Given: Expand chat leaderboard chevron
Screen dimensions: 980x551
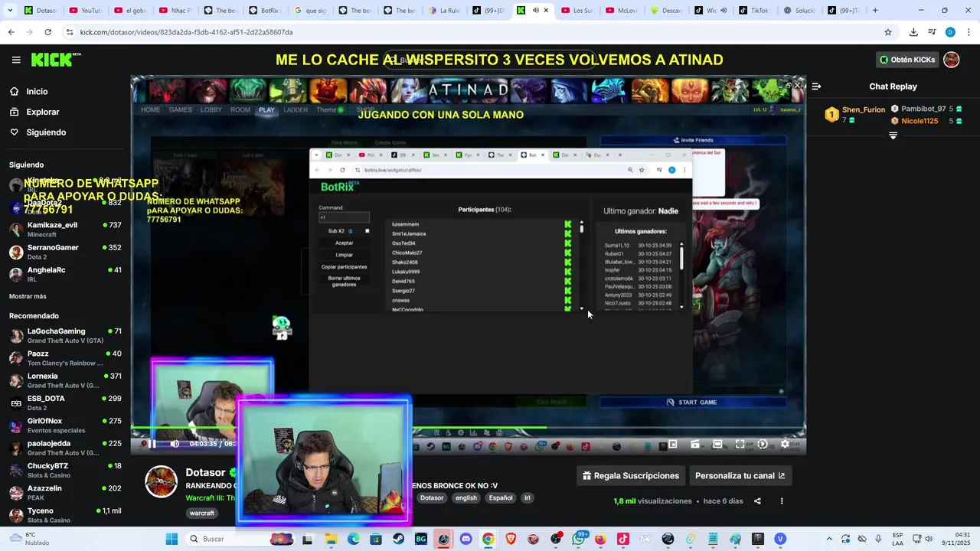Looking at the screenshot, I should click(x=893, y=135).
